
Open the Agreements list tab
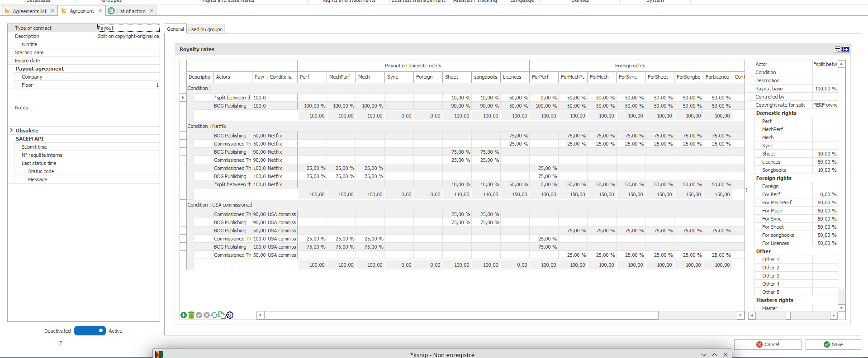point(29,11)
